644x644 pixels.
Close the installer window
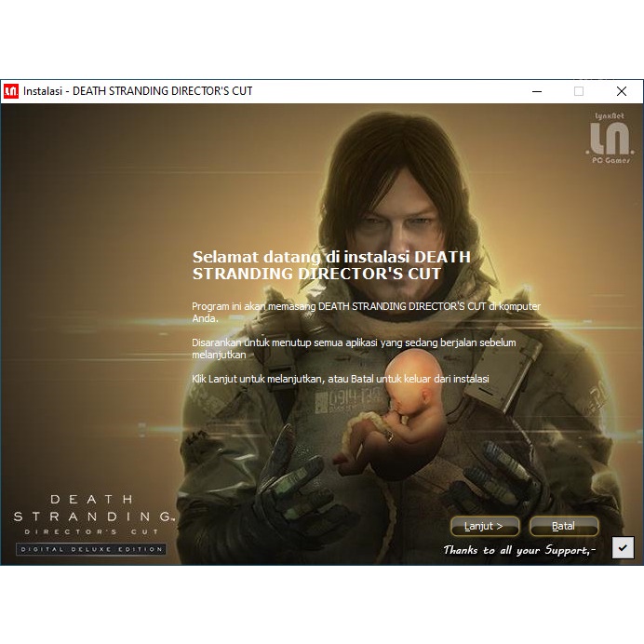(622, 91)
